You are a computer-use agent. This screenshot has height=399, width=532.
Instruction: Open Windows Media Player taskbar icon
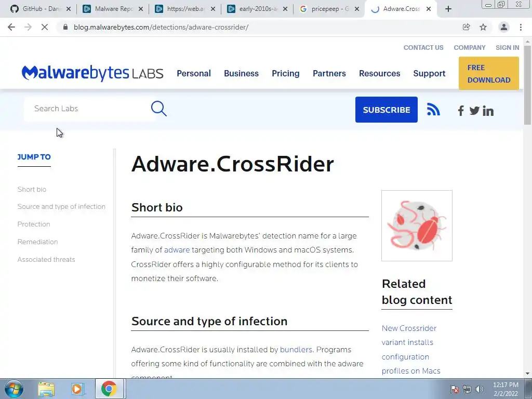[x=77, y=389]
